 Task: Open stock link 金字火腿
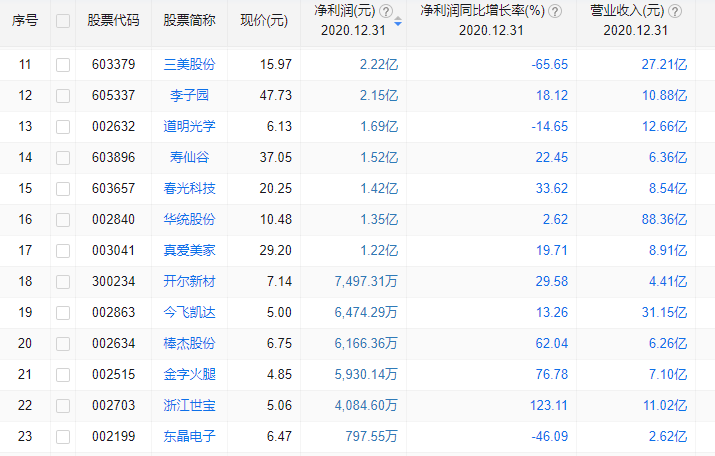coord(189,374)
